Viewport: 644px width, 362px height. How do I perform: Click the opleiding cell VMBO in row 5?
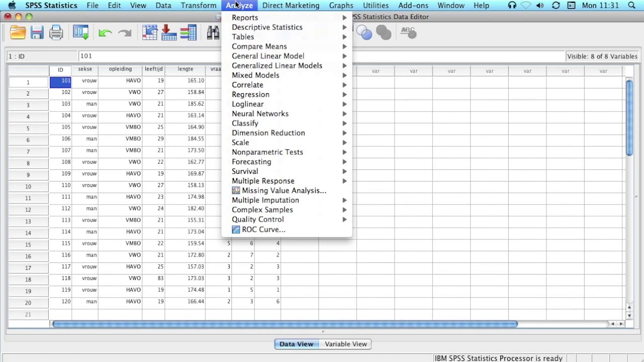coord(120,127)
